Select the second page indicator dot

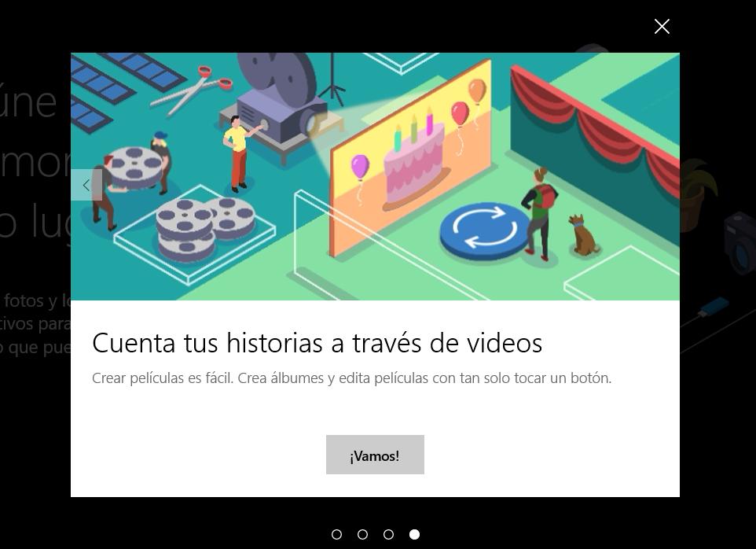tap(362, 535)
